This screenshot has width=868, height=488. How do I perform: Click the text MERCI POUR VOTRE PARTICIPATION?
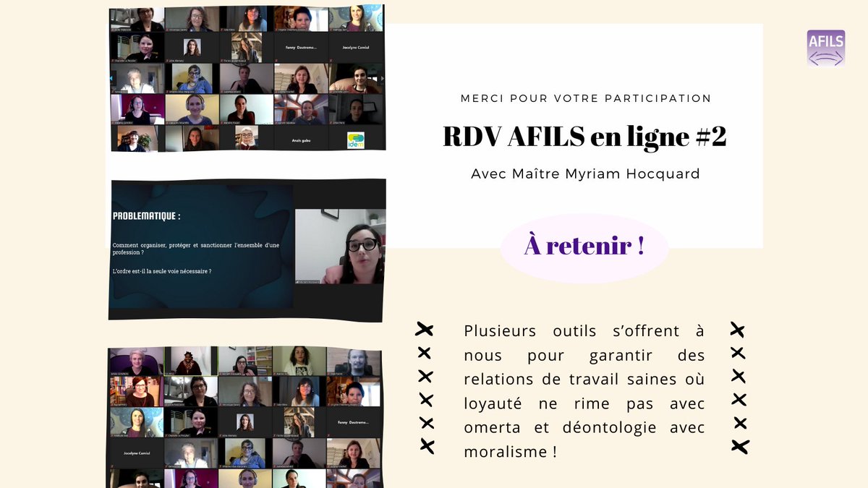click(586, 98)
